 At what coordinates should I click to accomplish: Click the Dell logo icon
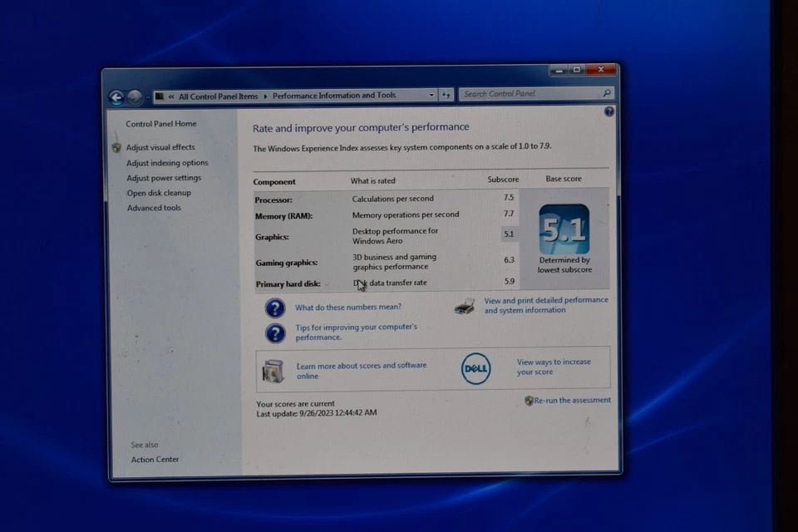point(475,368)
